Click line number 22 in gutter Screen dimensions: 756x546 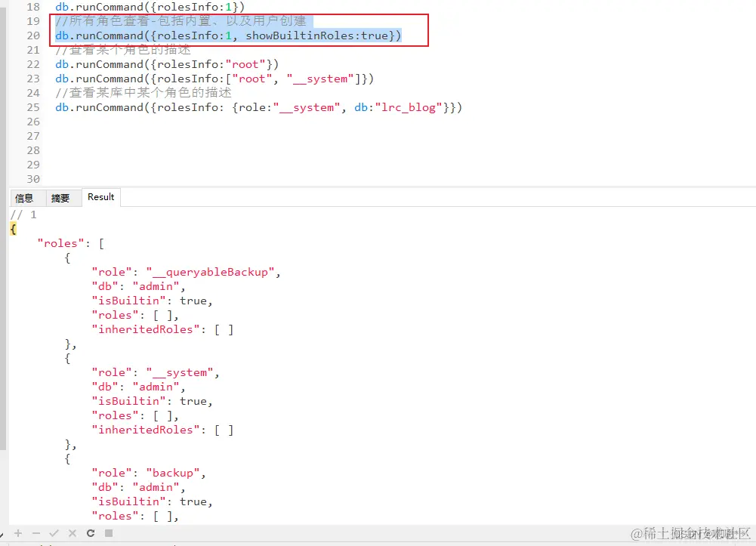point(33,65)
